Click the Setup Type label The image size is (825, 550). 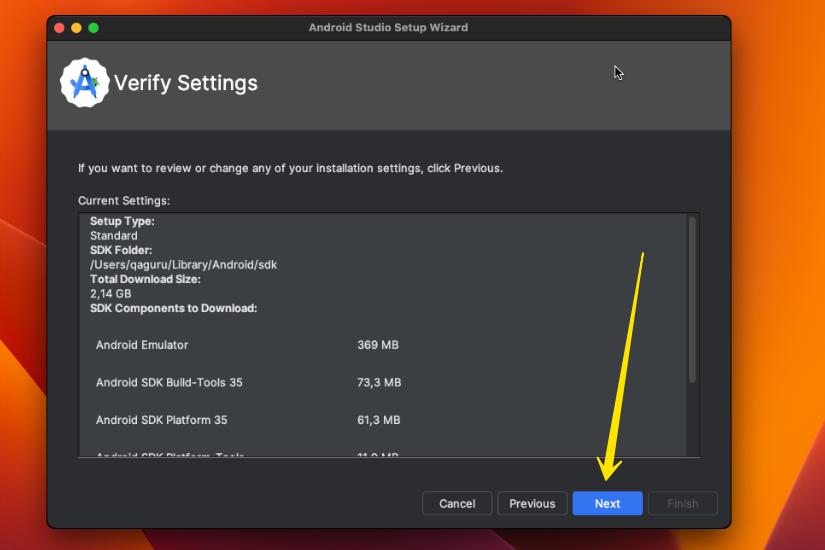(x=122, y=221)
